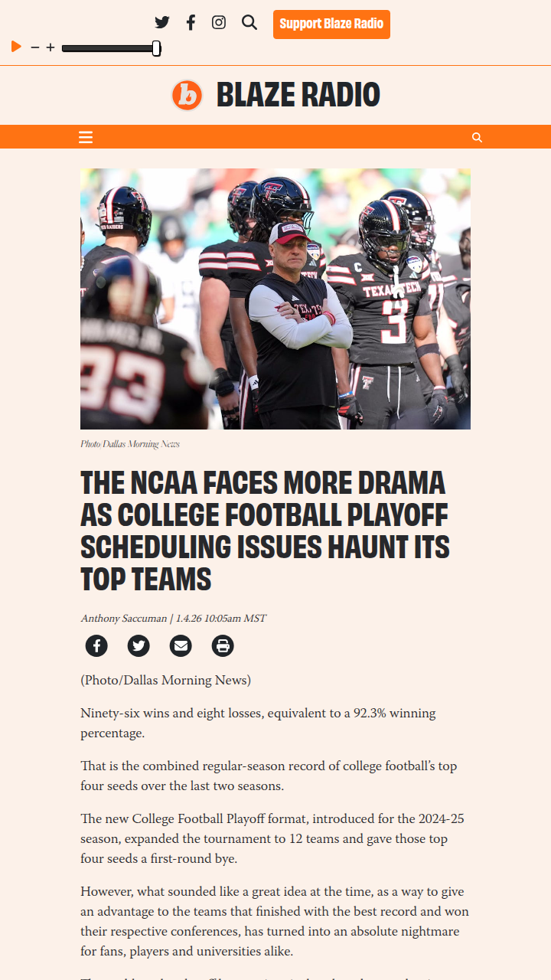Click the top header search magnifier
Screen dimensions: 551x980
249,23
